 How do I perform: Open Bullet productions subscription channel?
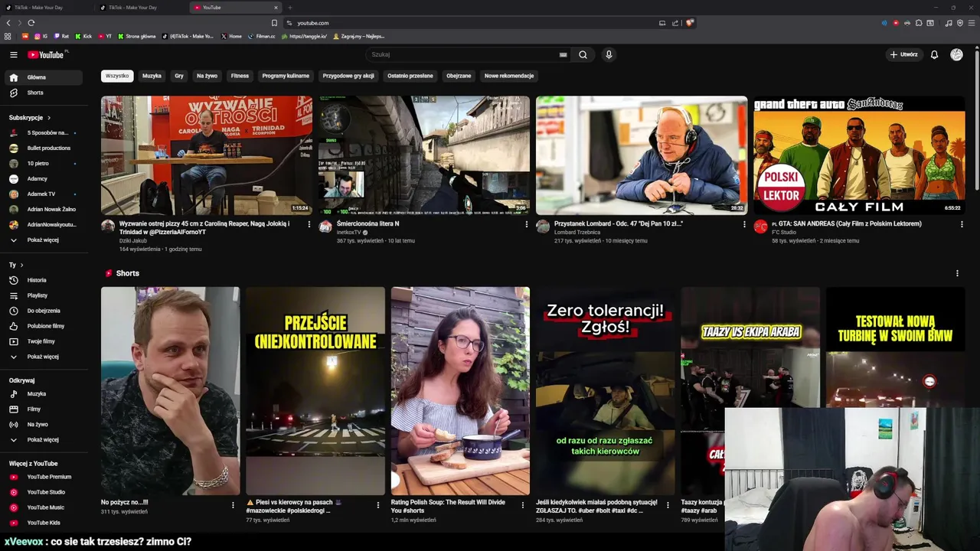tap(44, 148)
